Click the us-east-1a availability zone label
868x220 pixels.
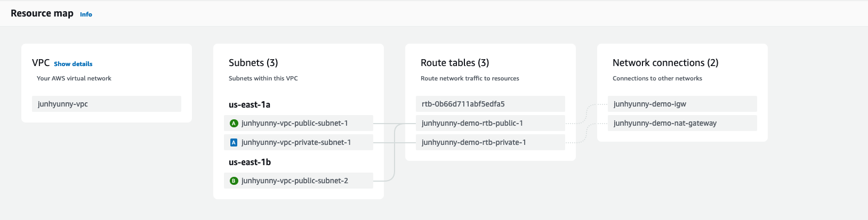click(x=250, y=104)
